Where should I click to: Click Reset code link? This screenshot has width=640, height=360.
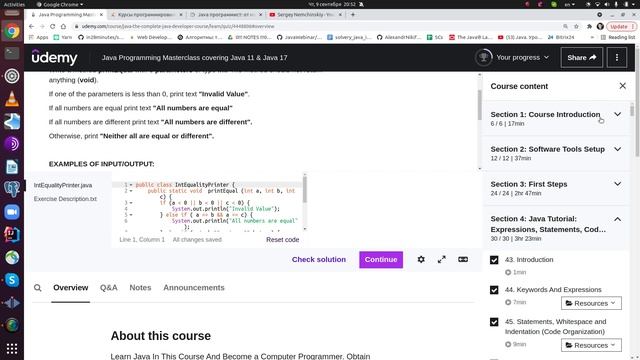coord(282,240)
